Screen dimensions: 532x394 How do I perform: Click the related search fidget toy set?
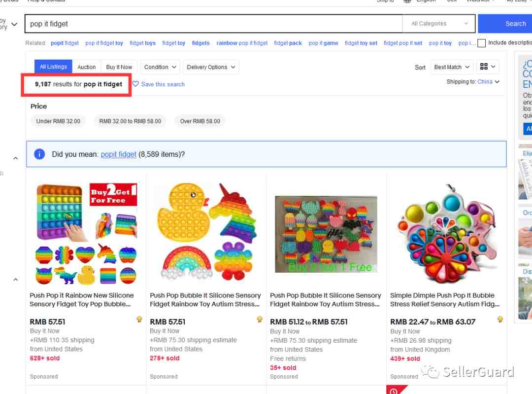[x=361, y=43]
